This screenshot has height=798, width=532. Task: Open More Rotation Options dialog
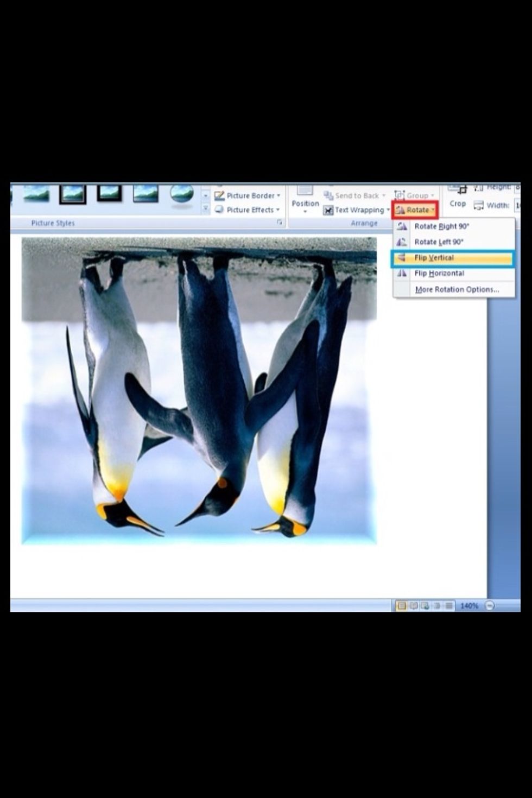pyautogui.click(x=457, y=289)
